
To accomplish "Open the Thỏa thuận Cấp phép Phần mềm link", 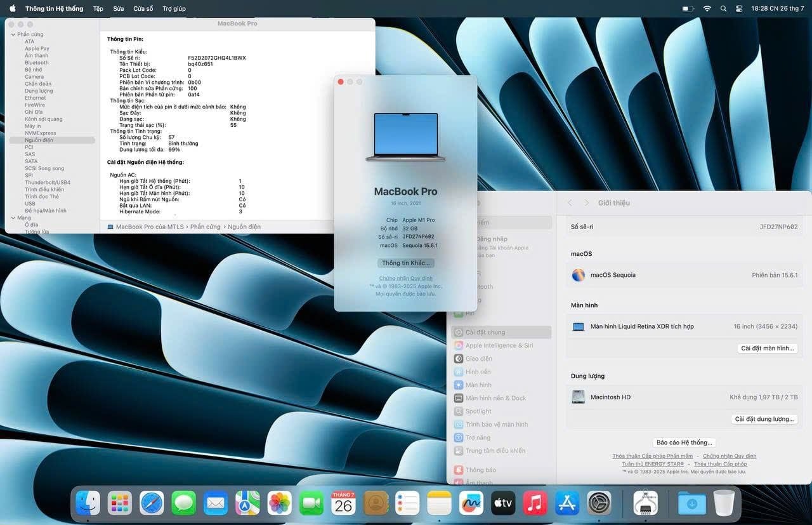I will pyautogui.click(x=652, y=456).
